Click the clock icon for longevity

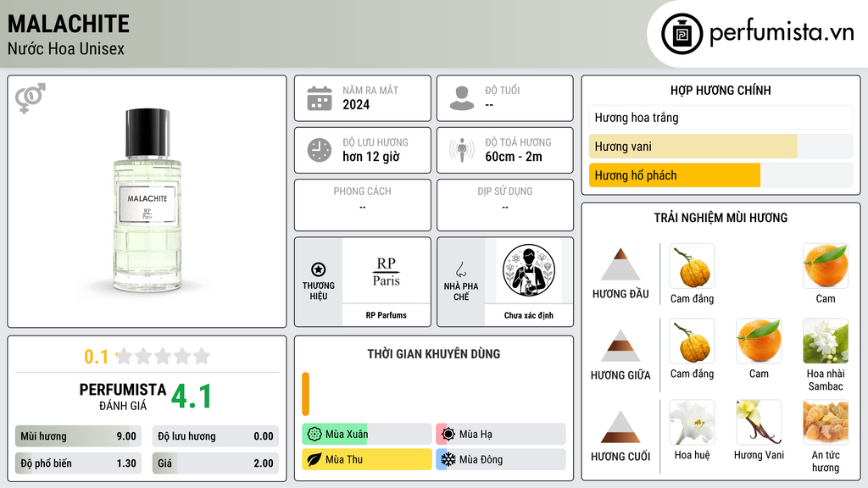point(320,150)
